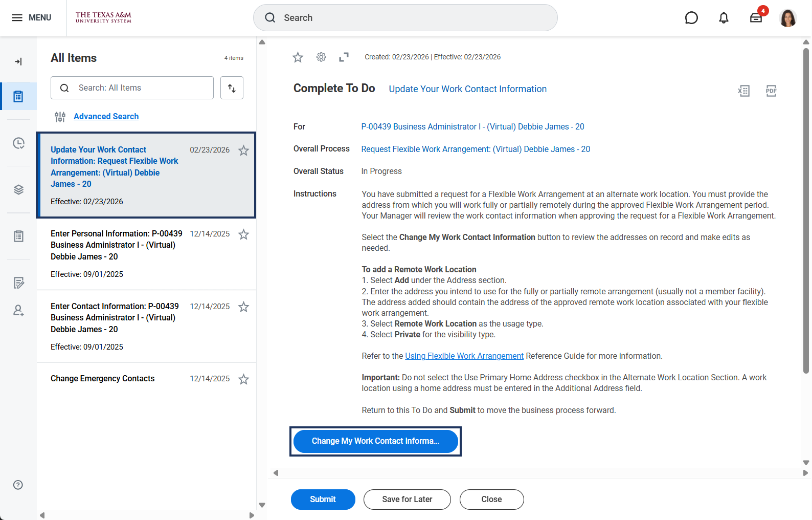This screenshot has width=812, height=520.
Task: Open the chat assistant speech bubble icon
Action: click(x=691, y=18)
